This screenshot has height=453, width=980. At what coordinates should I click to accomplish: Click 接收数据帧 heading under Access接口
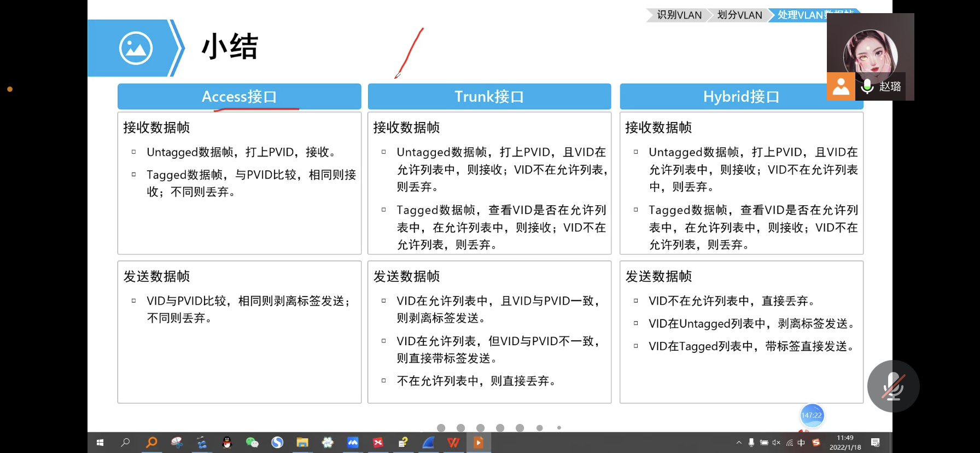click(x=156, y=127)
